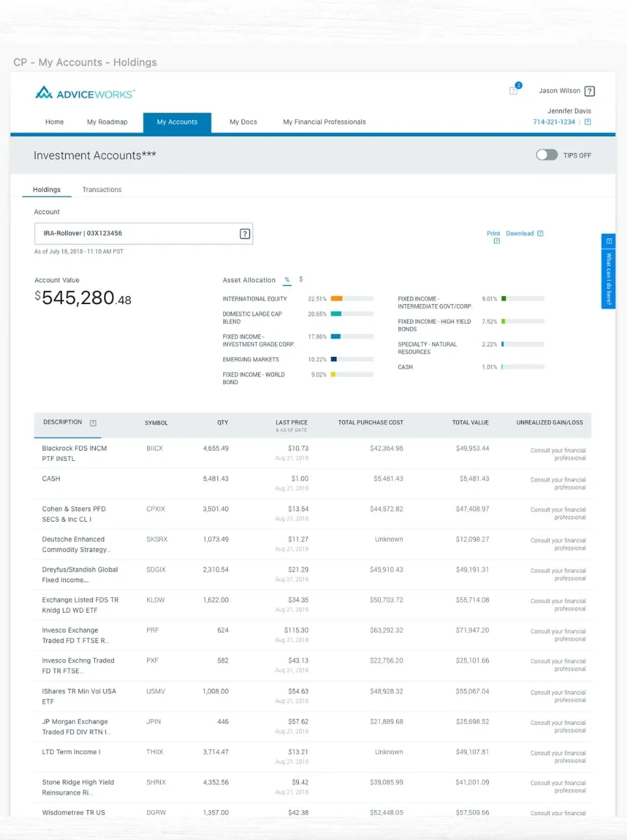Click the help icon next to DESCRIPTION header
Image resolution: width=627 pixels, height=840 pixels.
(93, 423)
